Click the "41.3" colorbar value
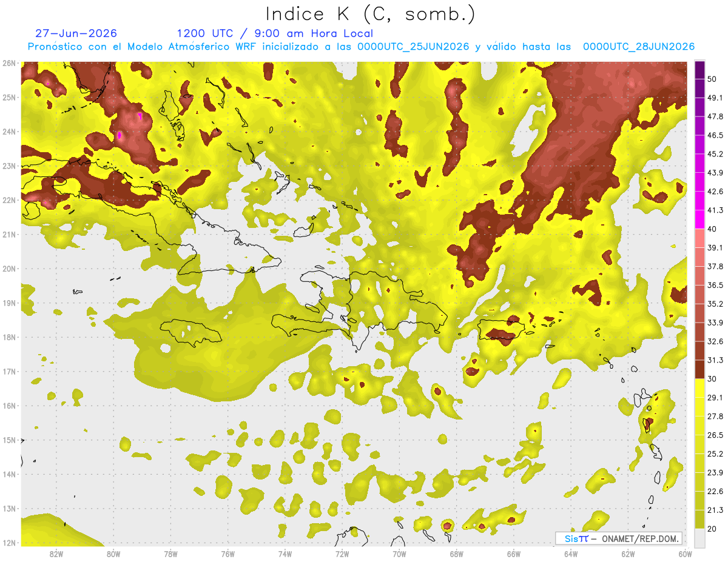Image resolution: width=728 pixels, height=562 pixels. point(715,210)
